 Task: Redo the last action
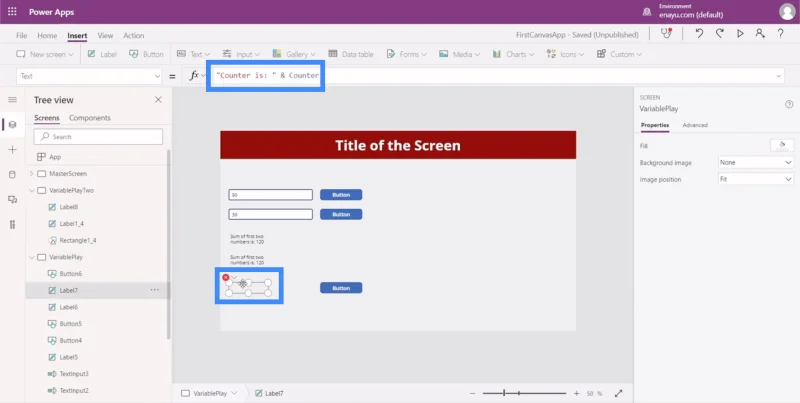719,34
